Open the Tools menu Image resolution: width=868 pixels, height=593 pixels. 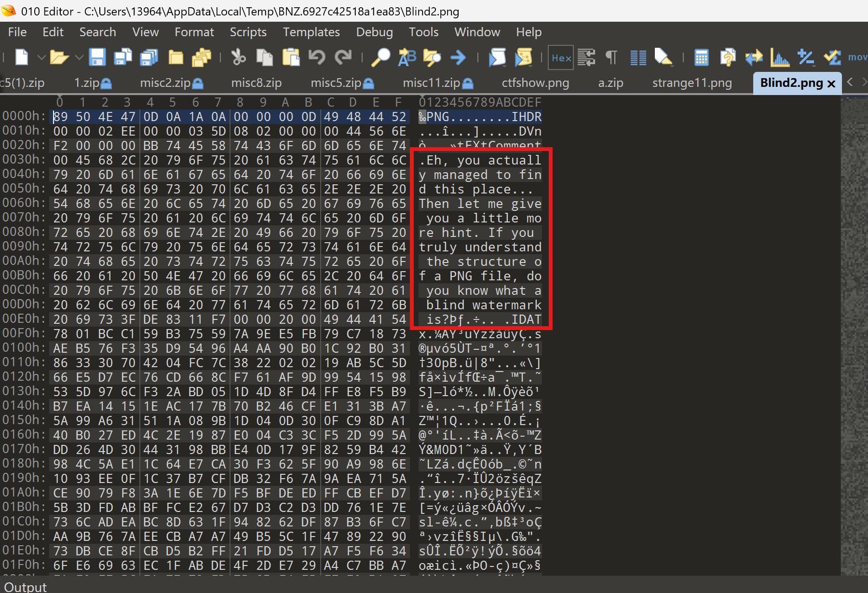pyautogui.click(x=423, y=32)
